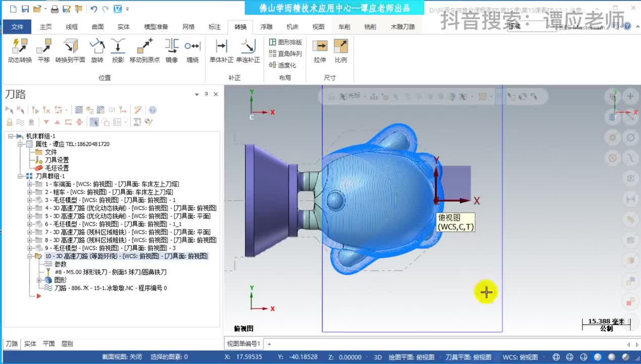Screen dimensions: 641x364
Task: Click the Project (投影) tool
Action: point(118,51)
